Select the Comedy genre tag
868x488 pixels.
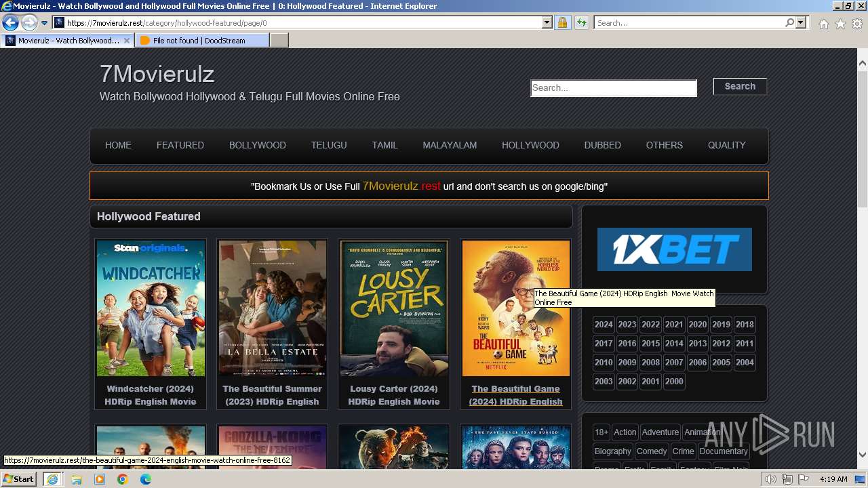coord(652,451)
